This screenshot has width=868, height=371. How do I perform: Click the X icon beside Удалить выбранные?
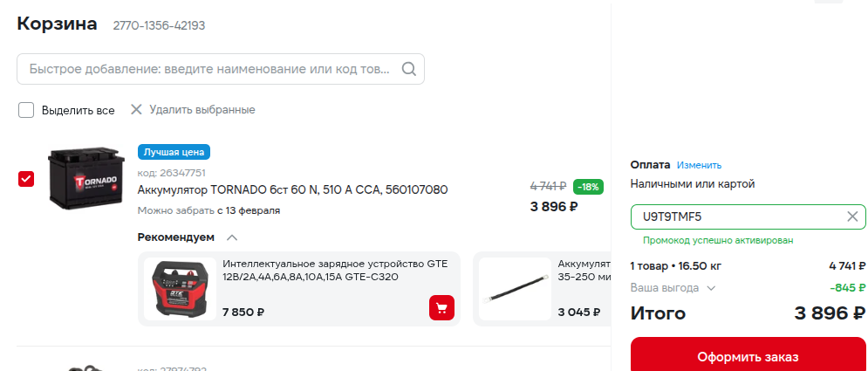(135, 110)
